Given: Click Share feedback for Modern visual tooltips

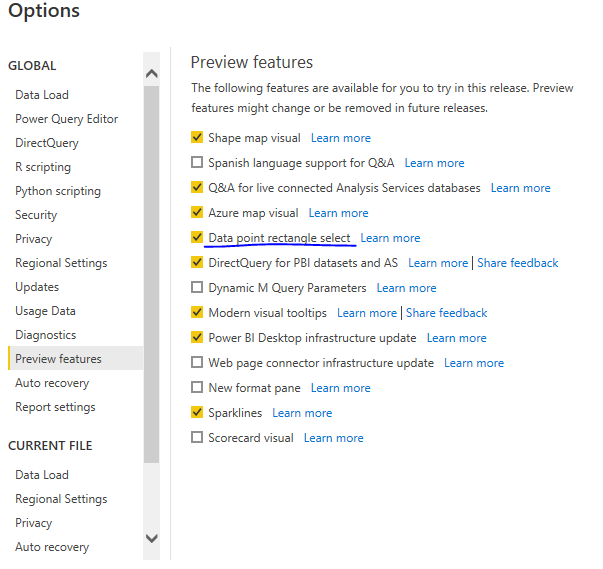Looking at the screenshot, I should click(x=446, y=313).
